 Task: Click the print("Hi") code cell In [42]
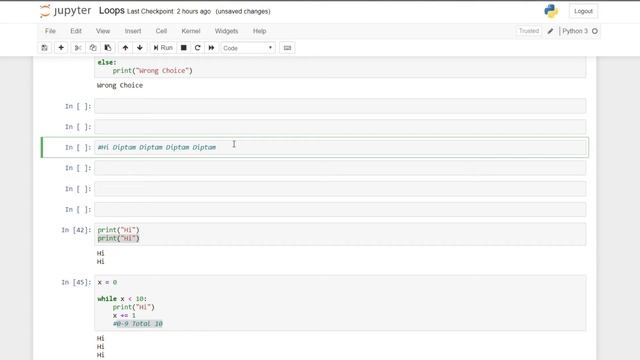coord(340,234)
